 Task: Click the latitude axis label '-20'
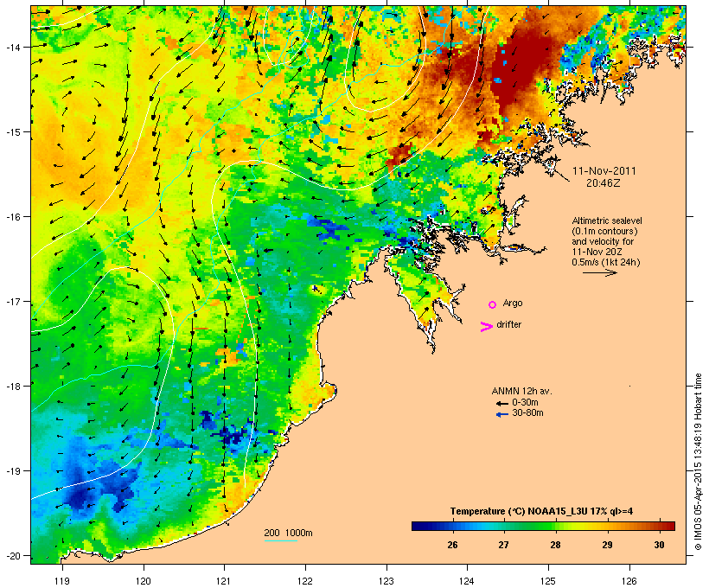pos(12,555)
